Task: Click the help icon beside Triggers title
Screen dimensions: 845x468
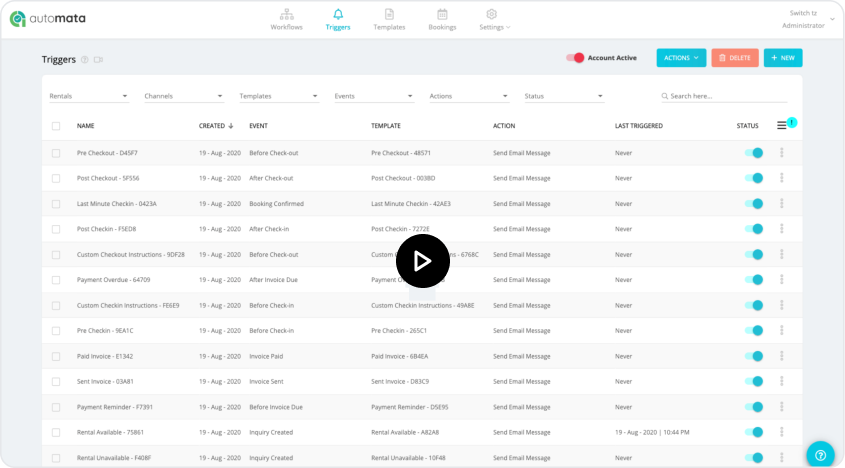Action: pos(85,60)
